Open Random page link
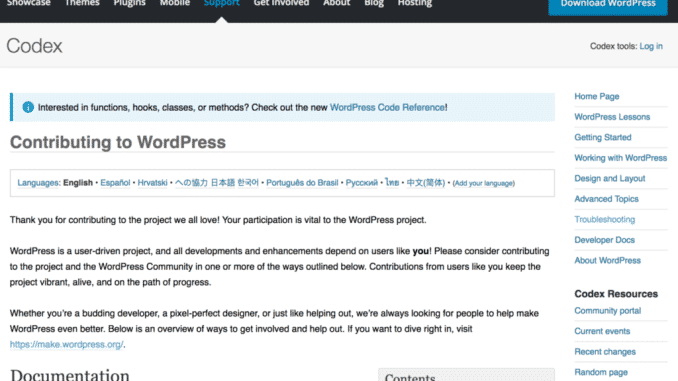This screenshot has width=678, height=381. pos(601,372)
